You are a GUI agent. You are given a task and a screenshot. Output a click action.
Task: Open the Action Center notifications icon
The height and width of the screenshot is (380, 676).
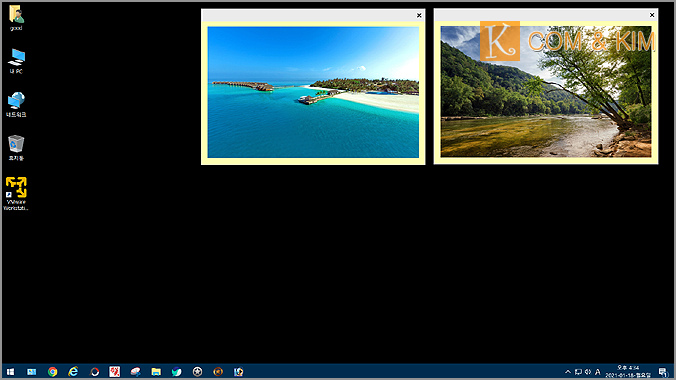[x=663, y=371]
